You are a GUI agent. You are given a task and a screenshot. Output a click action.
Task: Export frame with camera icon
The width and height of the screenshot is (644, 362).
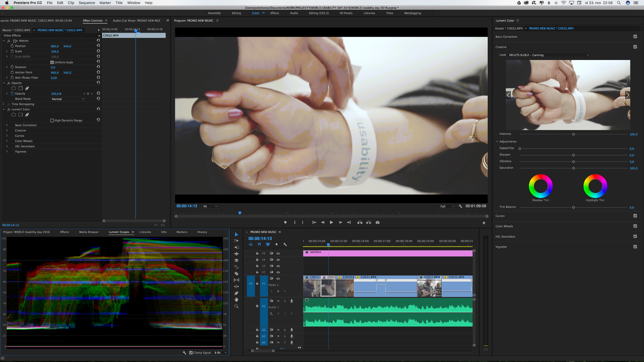378,223
